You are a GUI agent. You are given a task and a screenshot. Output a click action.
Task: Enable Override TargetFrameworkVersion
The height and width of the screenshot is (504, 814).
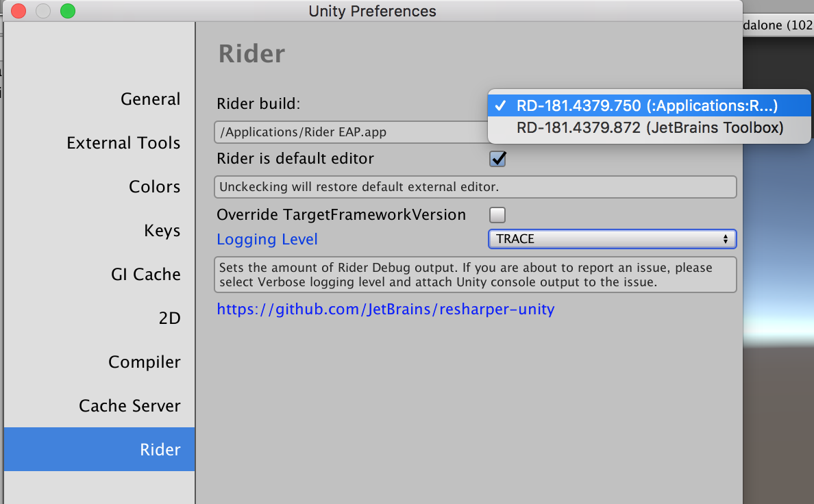497,214
